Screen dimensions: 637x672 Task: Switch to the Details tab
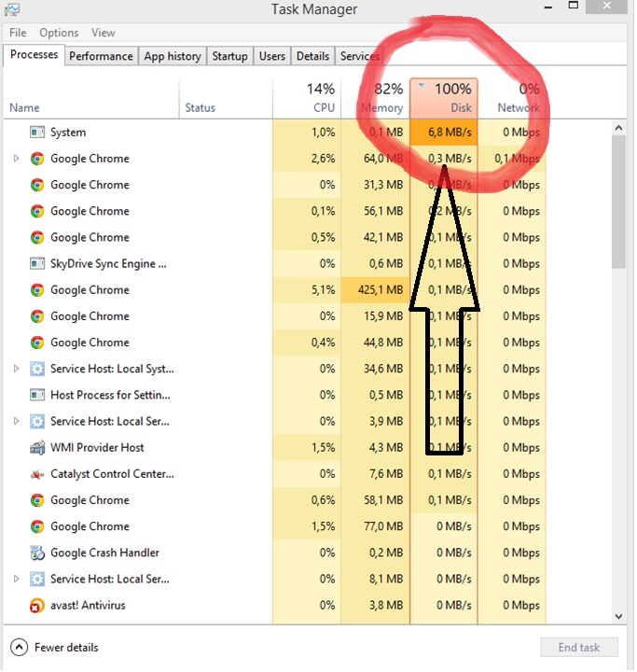tap(312, 56)
